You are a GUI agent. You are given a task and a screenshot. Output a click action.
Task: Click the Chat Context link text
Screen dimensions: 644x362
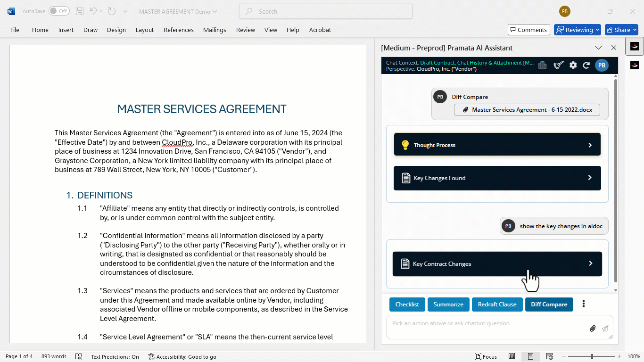pyautogui.click(x=477, y=63)
